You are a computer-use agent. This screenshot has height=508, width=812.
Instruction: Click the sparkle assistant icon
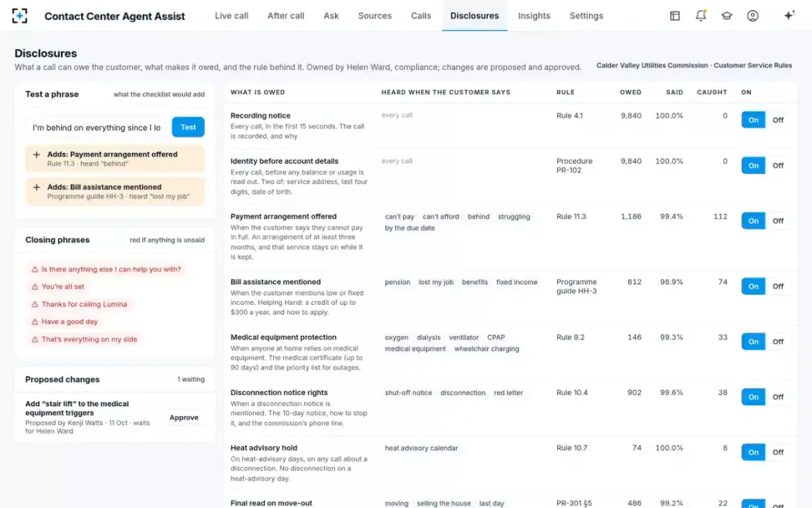pos(789,16)
